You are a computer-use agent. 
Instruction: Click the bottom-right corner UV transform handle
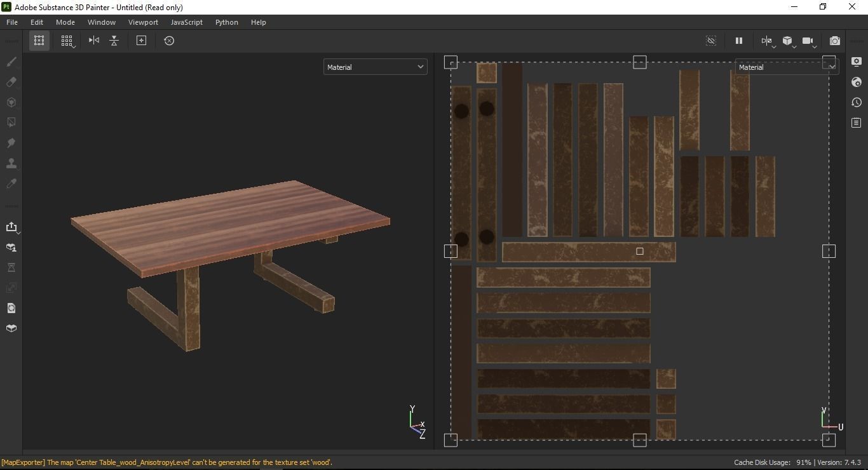pyautogui.click(x=829, y=440)
